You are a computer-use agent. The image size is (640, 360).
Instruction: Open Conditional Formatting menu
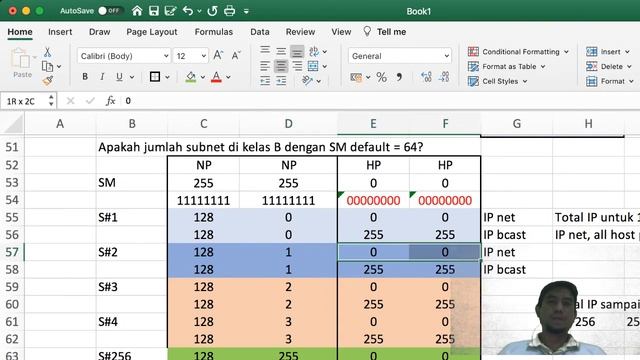point(518,52)
